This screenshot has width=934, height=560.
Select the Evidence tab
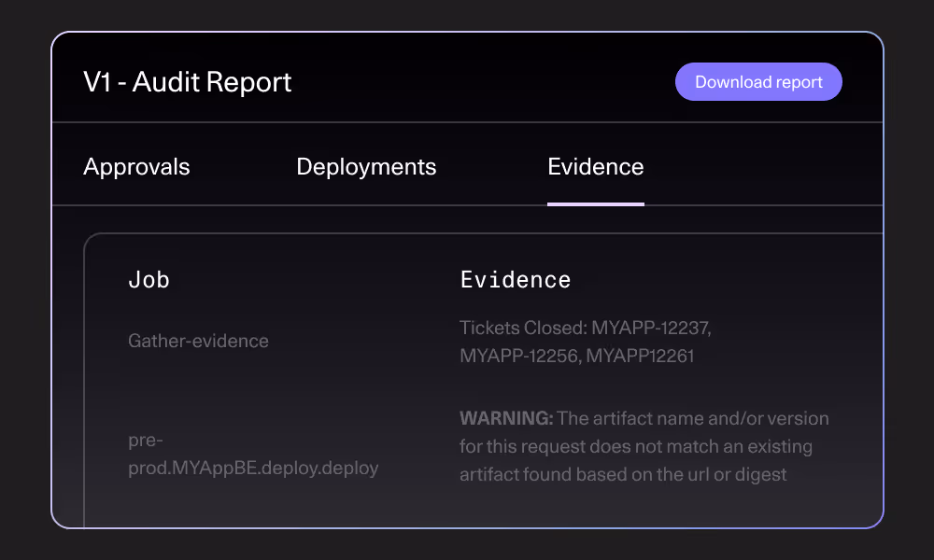pos(595,166)
